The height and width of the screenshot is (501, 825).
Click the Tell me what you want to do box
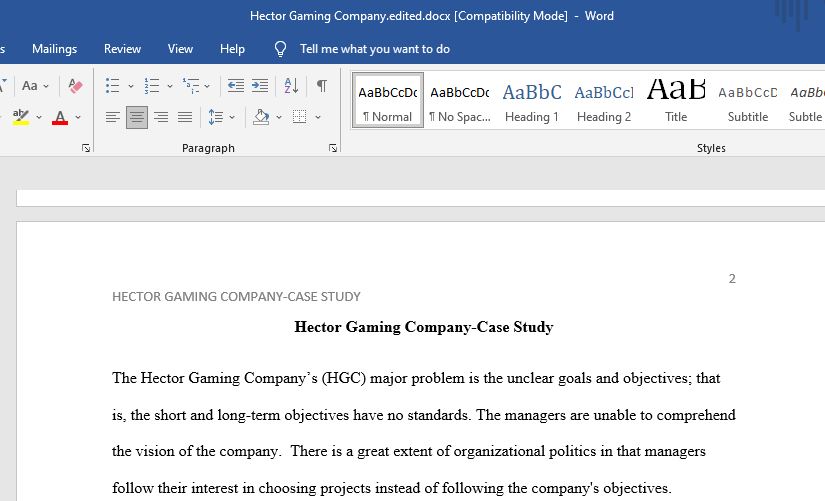pos(375,49)
